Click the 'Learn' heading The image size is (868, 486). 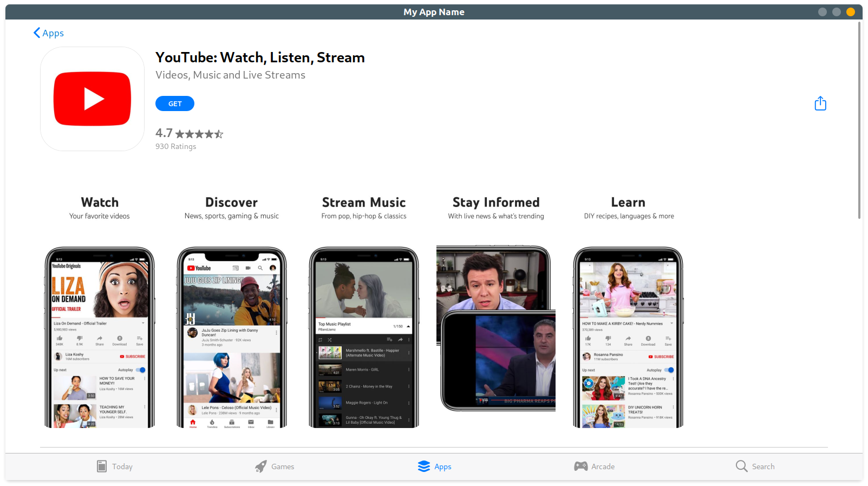point(628,202)
